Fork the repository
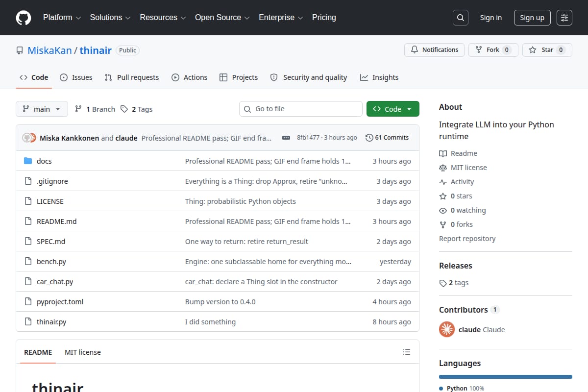Viewport: 588px width, 392px height. point(493,50)
